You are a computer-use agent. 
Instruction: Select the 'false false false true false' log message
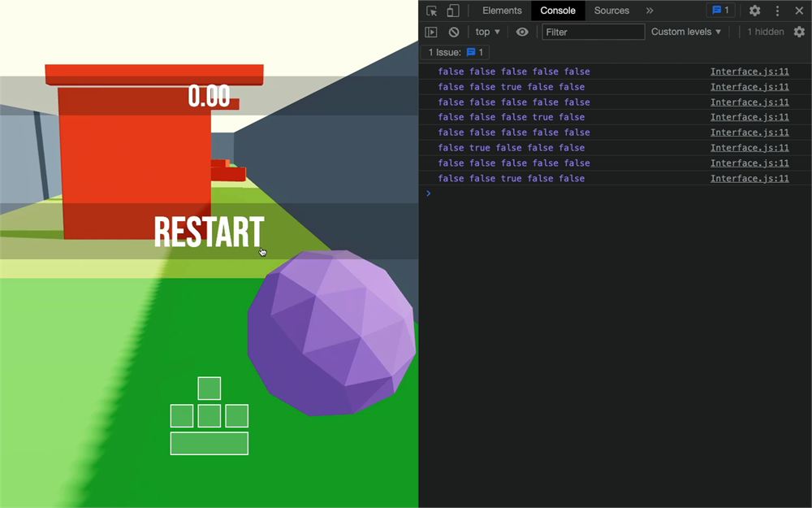click(511, 117)
